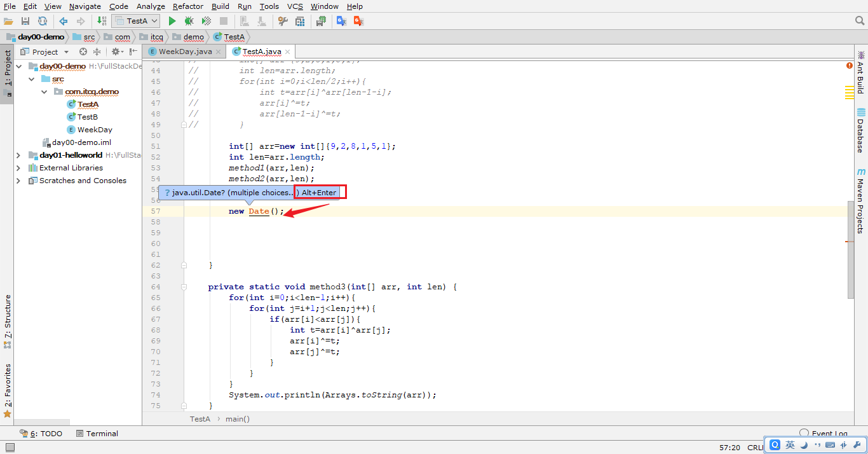This screenshot has height=454, width=868.
Task: Expand External Libraries node
Action: coord(18,168)
